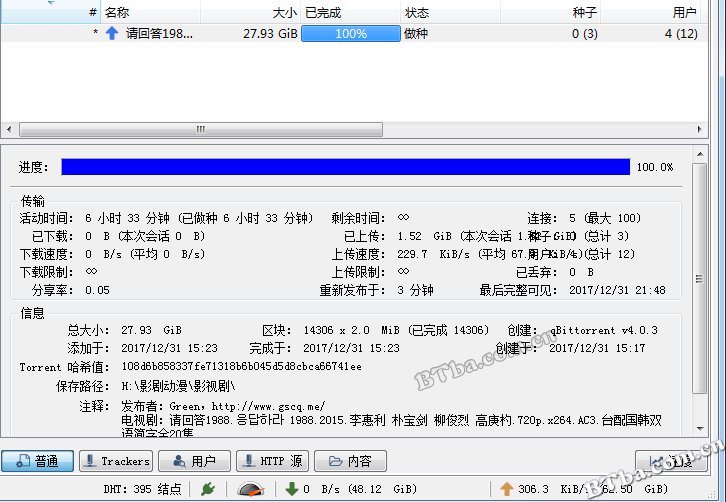Screen dimensions: 726x502
Task: Click the save path H:\影剧动漫\影视剧\
Action: tap(178, 386)
